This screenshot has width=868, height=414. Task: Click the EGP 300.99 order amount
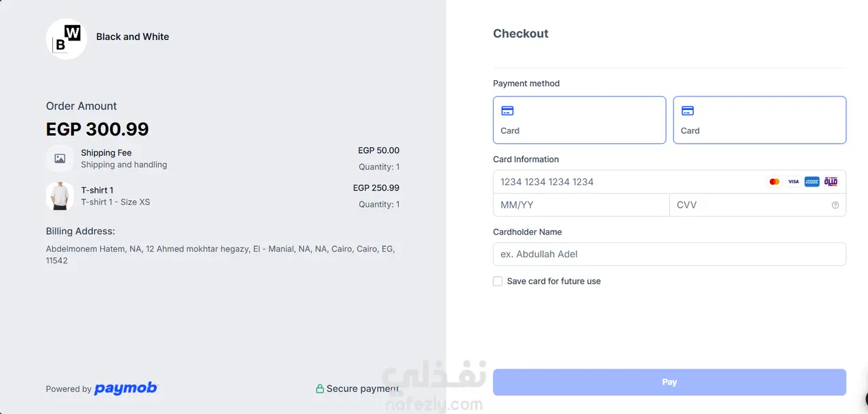point(98,129)
